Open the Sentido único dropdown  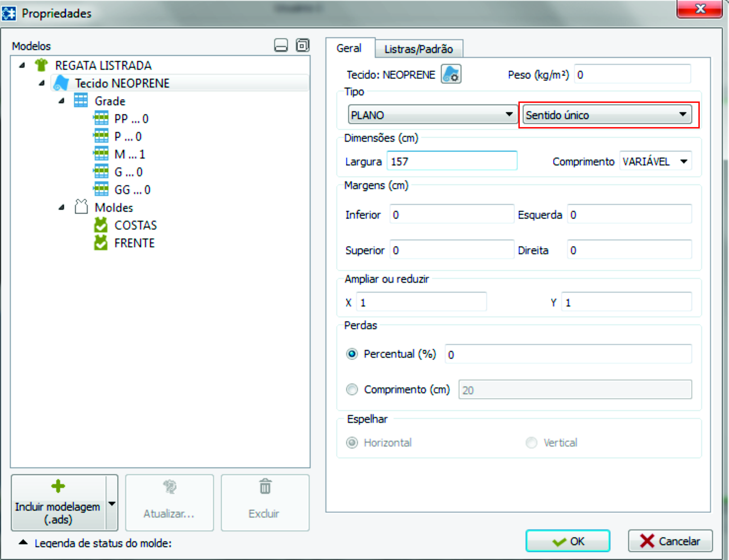tap(607, 114)
